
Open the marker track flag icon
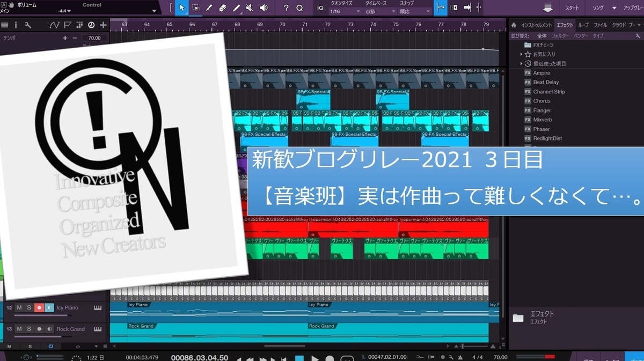[68, 25]
